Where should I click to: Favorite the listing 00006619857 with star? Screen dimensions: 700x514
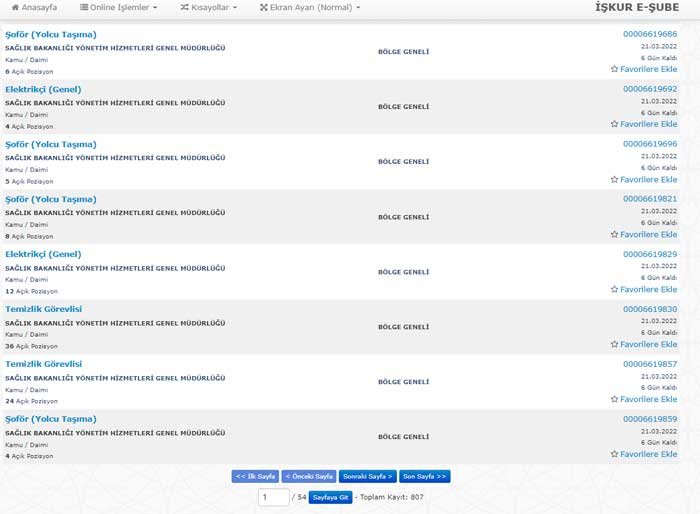pos(614,400)
